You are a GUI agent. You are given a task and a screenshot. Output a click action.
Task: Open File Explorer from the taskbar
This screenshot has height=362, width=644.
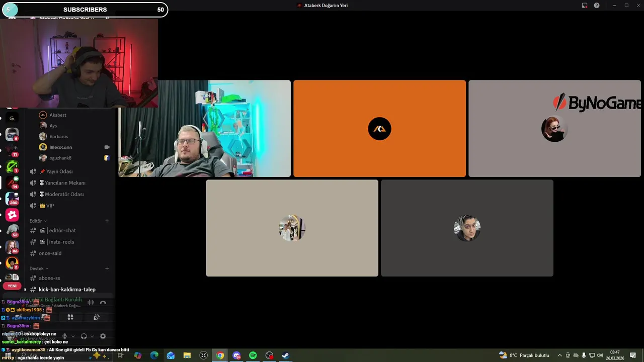click(x=187, y=355)
